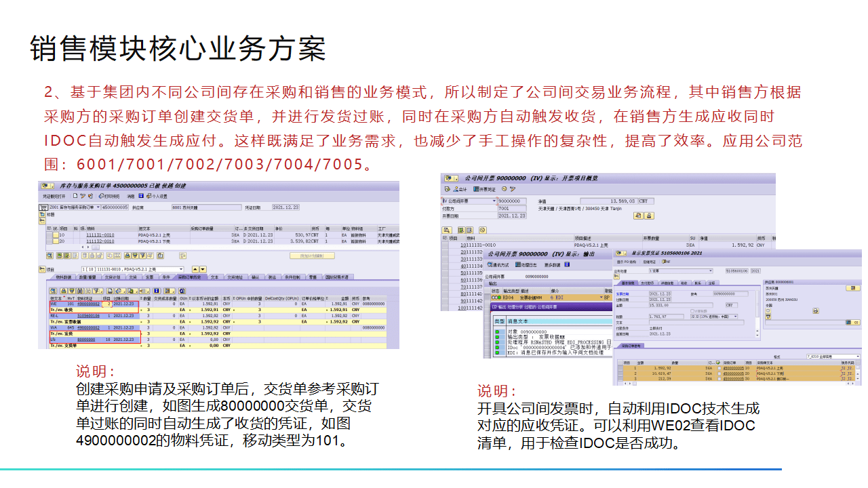Open the 2001 库存与服务采购订单 document type dropdown
The width and height of the screenshot is (868, 488).
pos(75,207)
